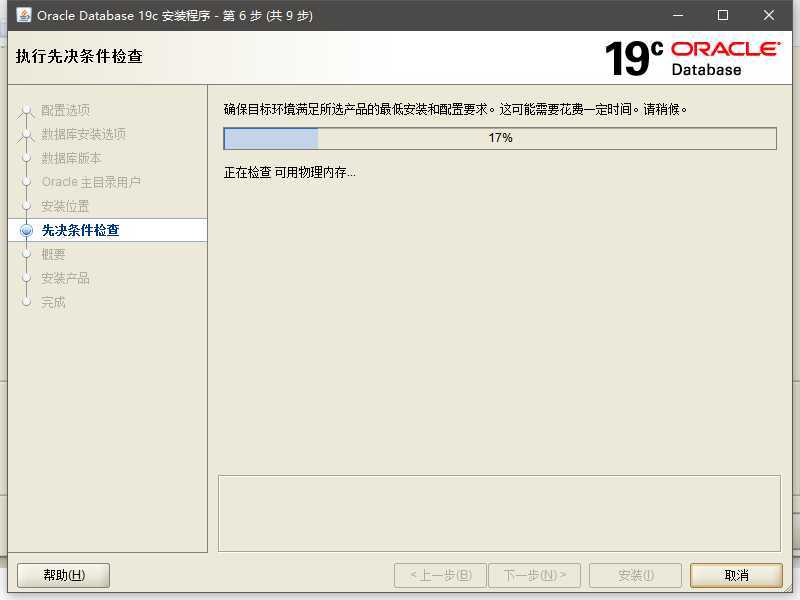Select the Oracle 主目录用户 step
800x600 pixels.
point(91,182)
